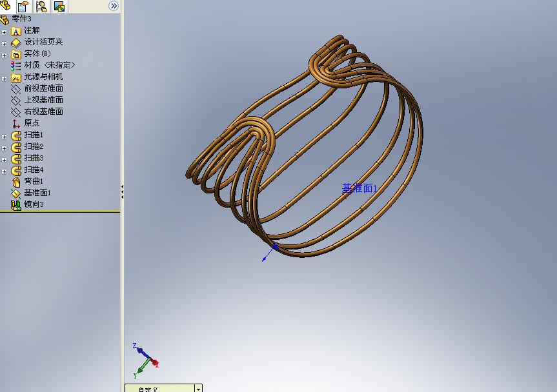Open the DisplayManager appearance tab
Image resolution: width=557 pixels, height=392 pixels.
pos(59,6)
